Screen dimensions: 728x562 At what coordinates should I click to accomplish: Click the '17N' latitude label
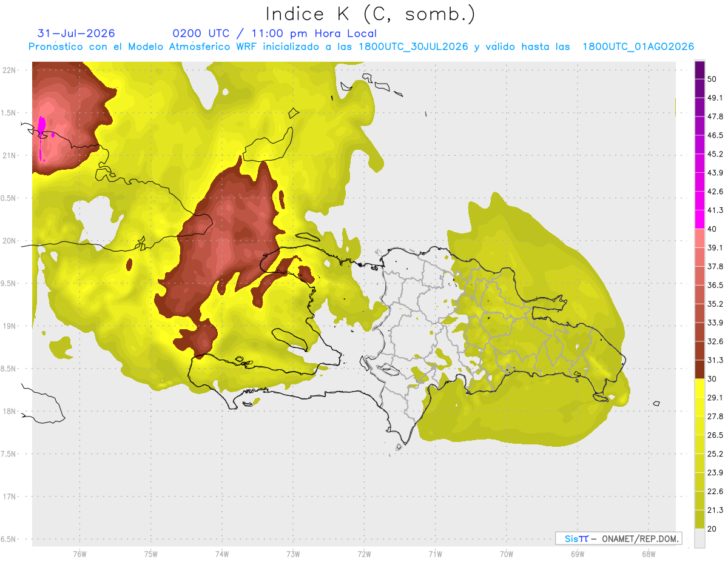[9, 497]
